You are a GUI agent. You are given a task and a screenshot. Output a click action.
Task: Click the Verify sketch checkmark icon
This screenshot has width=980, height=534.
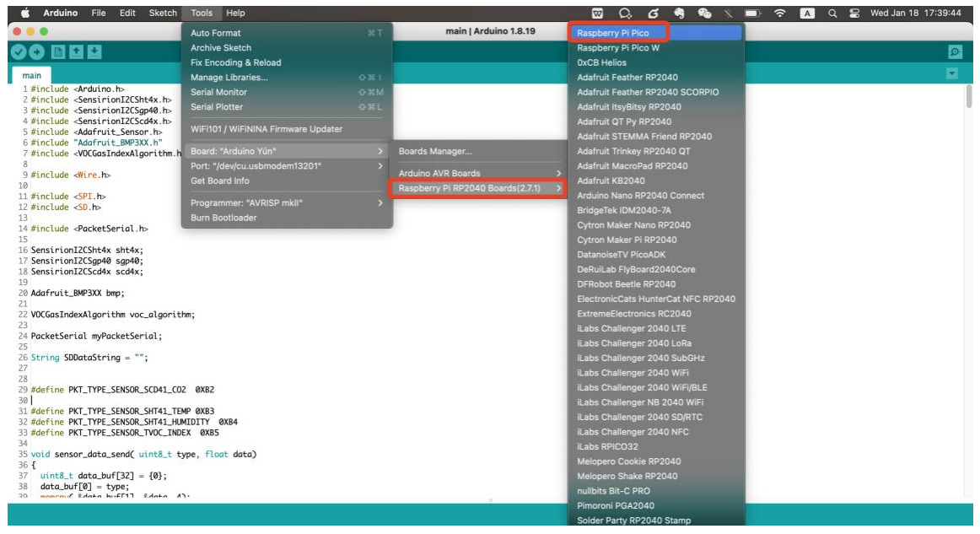point(18,52)
